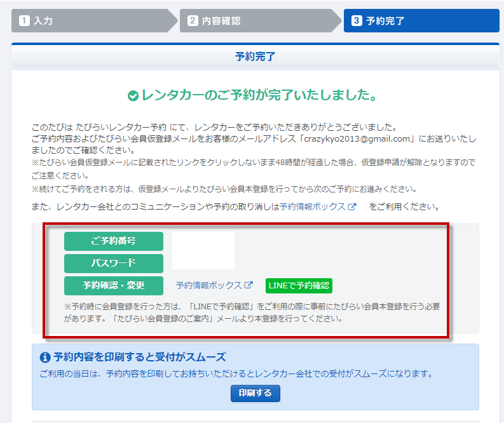Click external-link icon beside 予約確認・変更 row link

[x=249, y=285]
